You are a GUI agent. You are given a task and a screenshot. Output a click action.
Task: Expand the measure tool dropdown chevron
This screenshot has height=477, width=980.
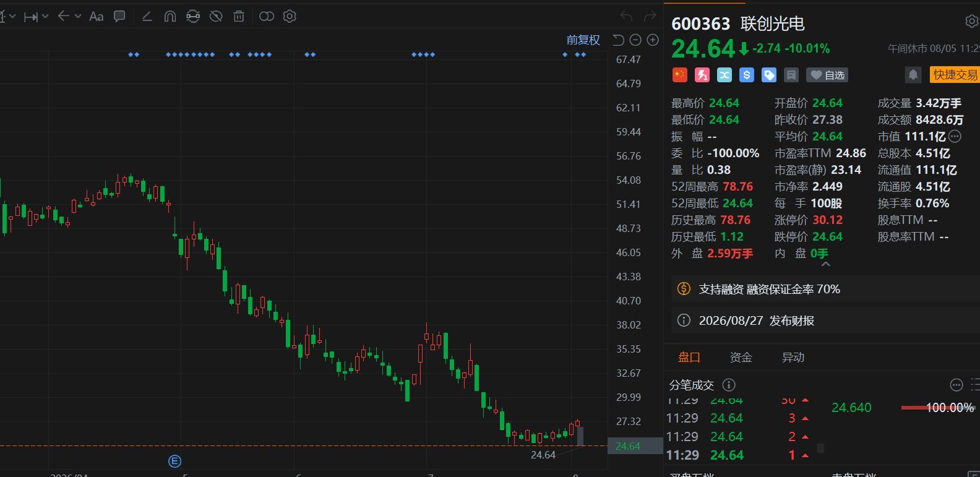pos(45,17)
